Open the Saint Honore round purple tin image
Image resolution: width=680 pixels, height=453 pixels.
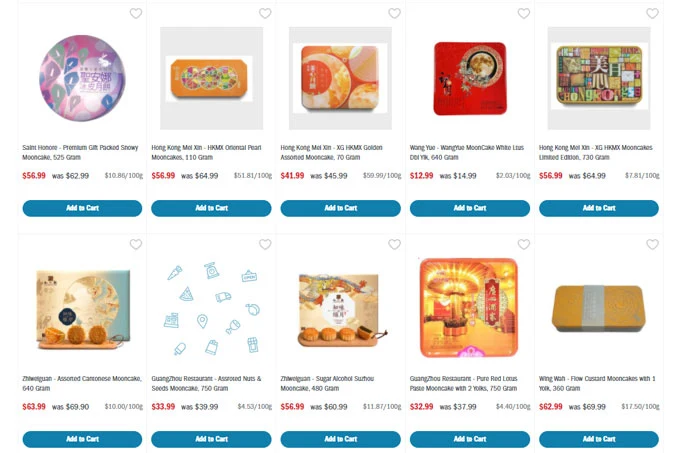(x=82, y=78)
